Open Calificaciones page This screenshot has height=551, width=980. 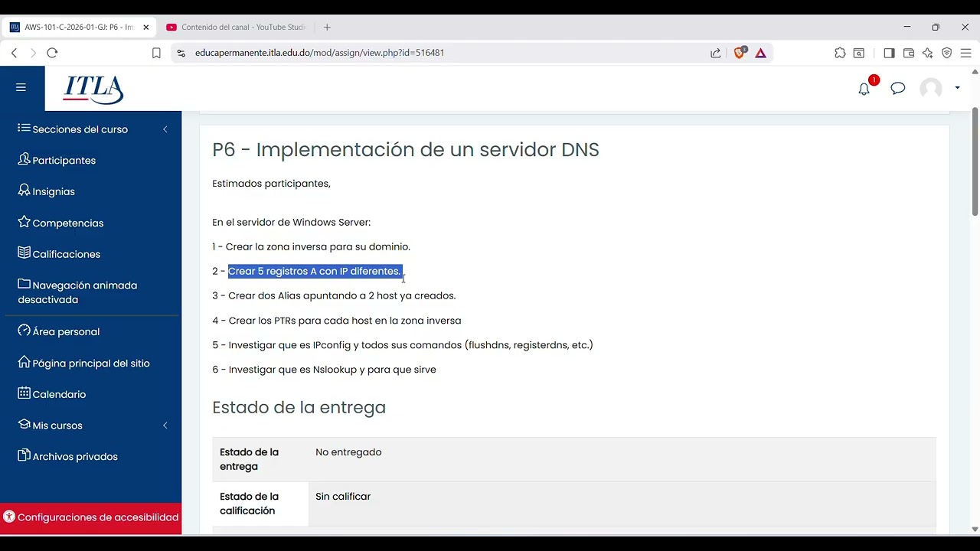coord(59,254)
